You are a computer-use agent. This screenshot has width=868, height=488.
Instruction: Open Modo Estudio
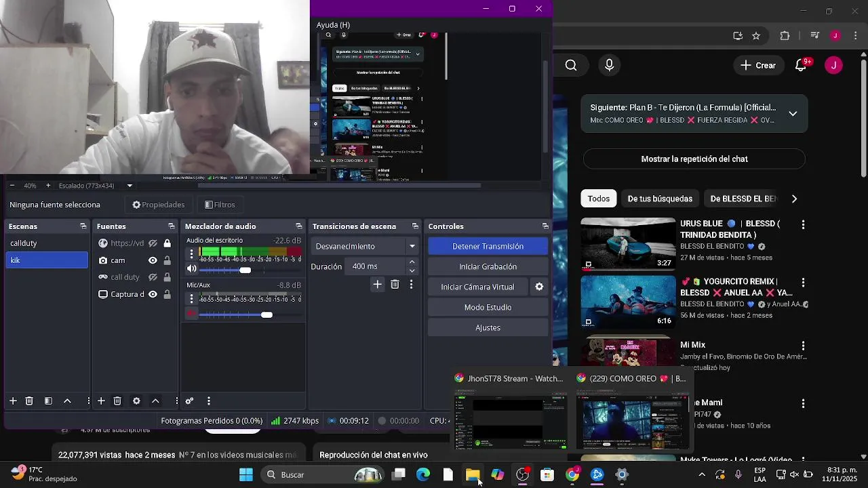pos(488,307)
